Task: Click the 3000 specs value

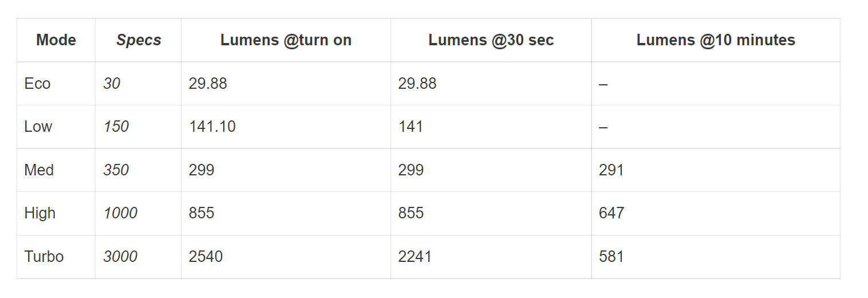Action: coord(120,257)
